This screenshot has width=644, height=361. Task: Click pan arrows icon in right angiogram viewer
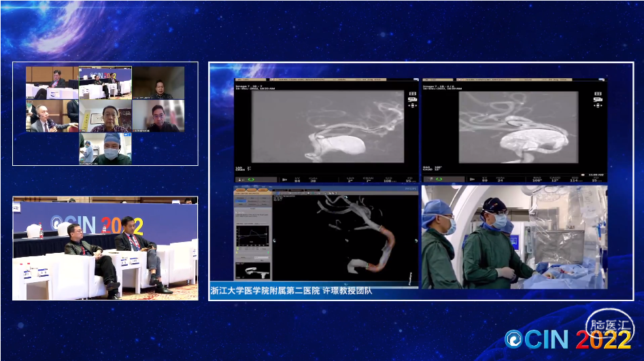[598, 105]
